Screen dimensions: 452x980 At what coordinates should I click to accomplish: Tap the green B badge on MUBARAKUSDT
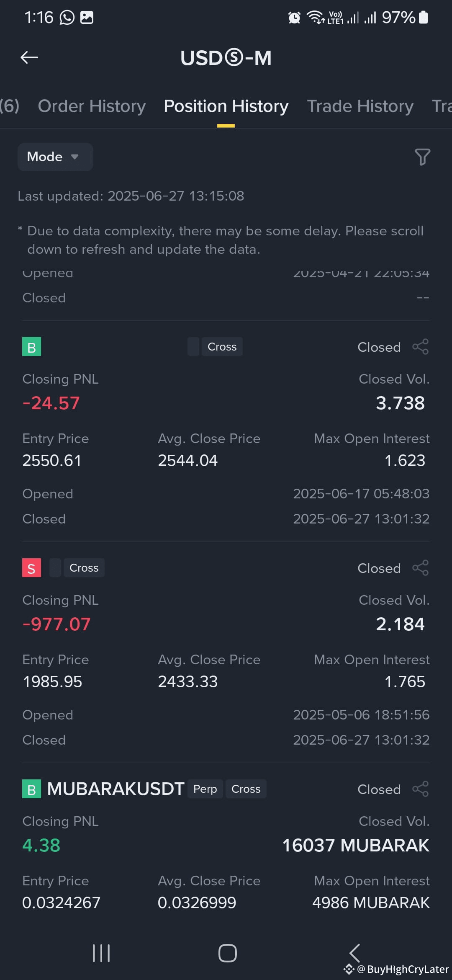tap(31, 789)
